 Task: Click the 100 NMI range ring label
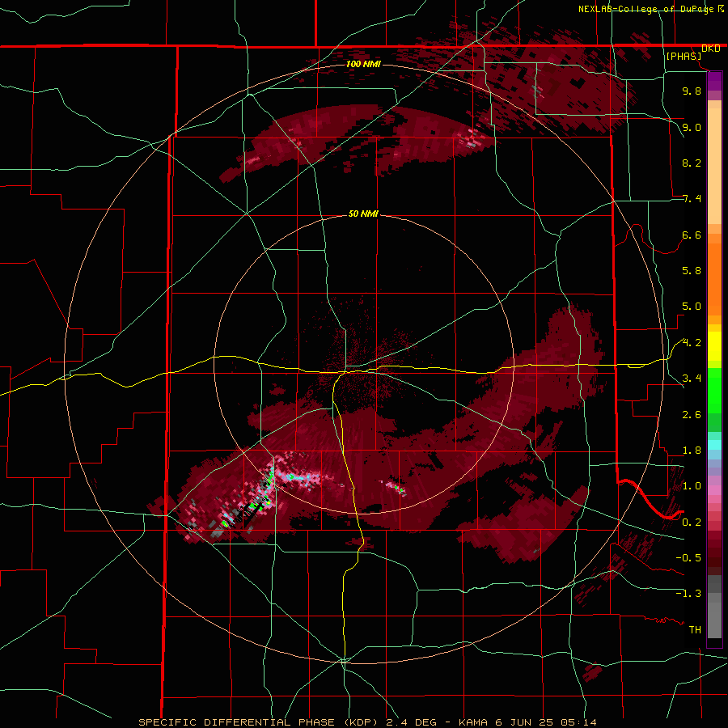point(363,64)
